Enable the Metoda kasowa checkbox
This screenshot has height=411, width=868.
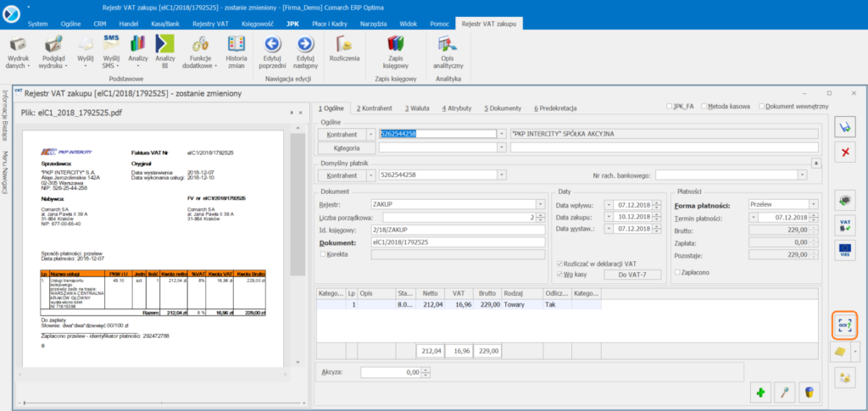[x=704, y=106]
